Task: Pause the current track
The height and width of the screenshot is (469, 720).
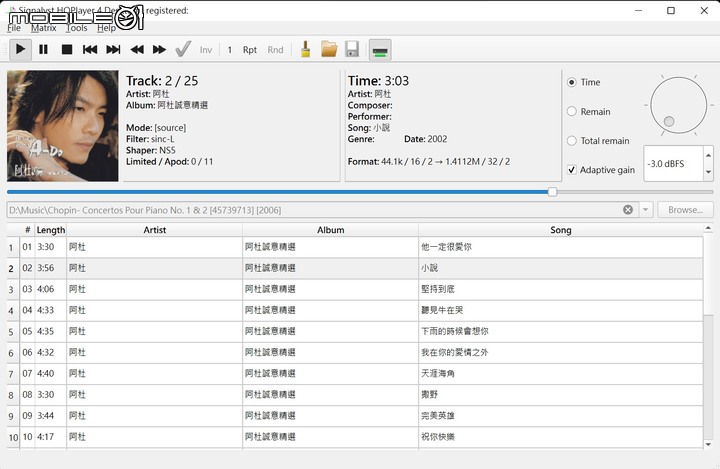Action: [x=44, y=50]
